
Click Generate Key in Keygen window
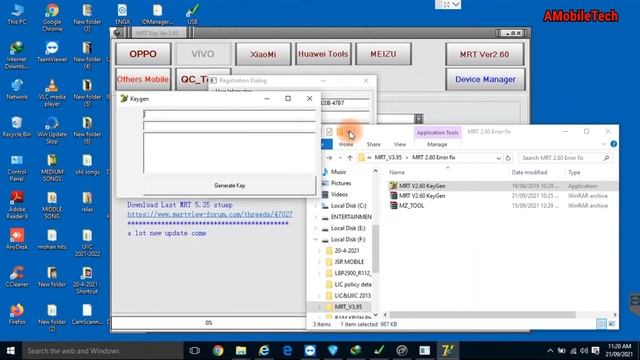[x=229, y=185]
